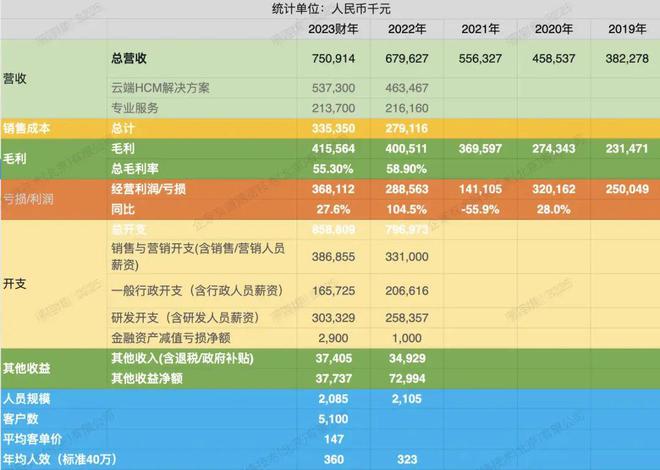Select cell value 415,564

tap(333, 149)
